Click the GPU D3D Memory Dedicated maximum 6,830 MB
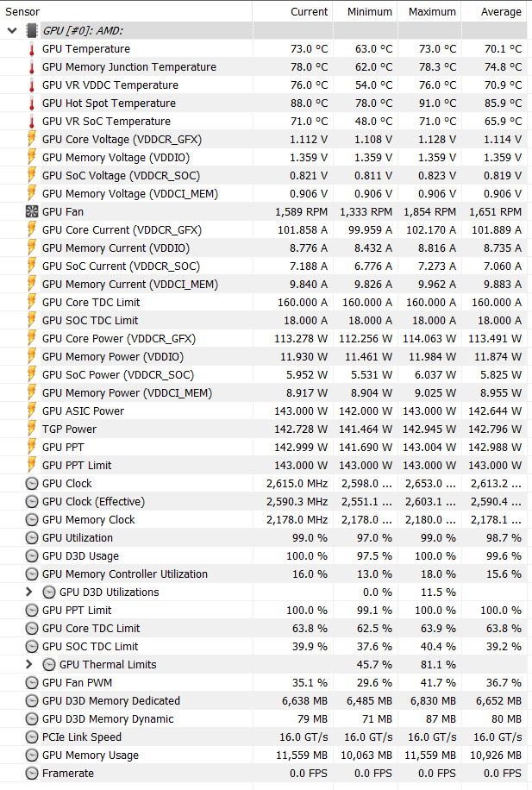The width and height of the screenshot is (532, 790). point(433,701)
